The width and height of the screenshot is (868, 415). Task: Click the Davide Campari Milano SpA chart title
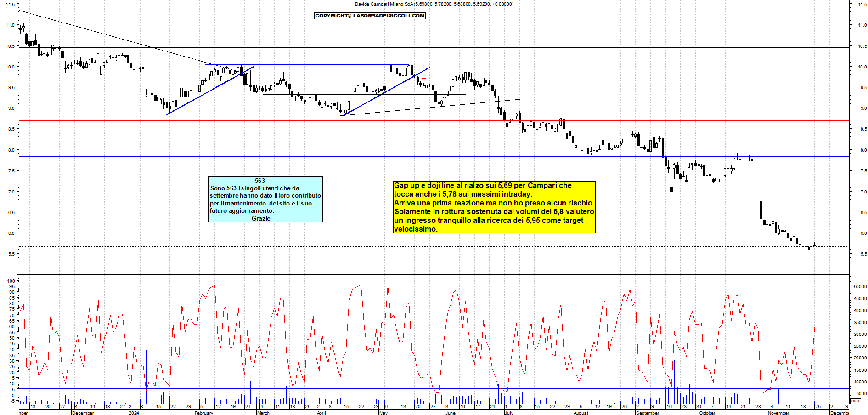(434, 4)
